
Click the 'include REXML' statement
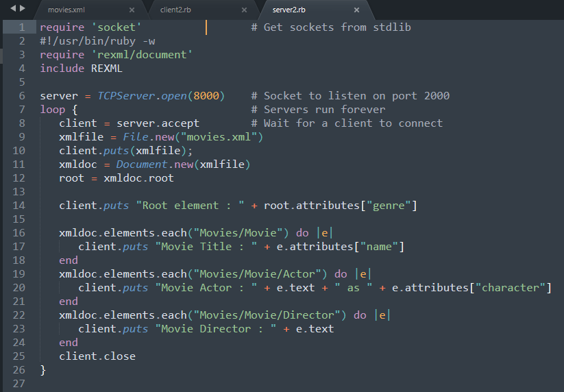82,69
